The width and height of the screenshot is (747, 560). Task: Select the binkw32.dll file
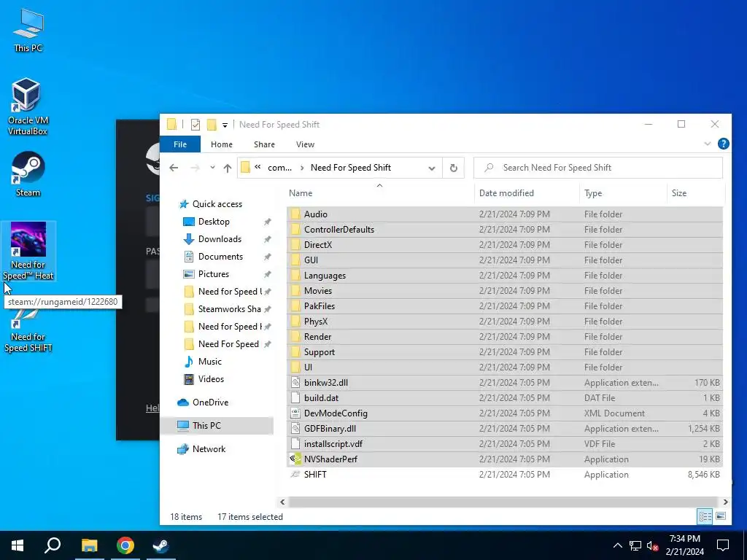click(326, 382)
